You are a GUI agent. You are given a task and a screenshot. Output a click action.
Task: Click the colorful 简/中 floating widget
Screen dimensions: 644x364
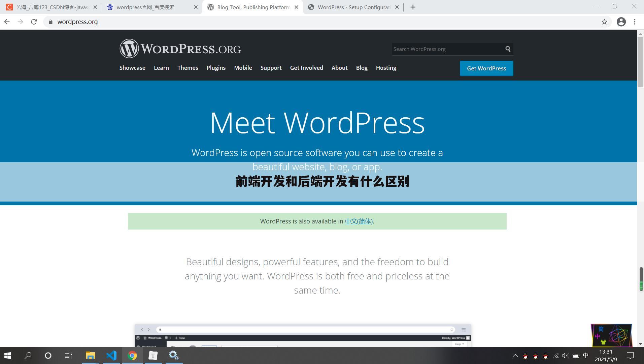[611, 335]
